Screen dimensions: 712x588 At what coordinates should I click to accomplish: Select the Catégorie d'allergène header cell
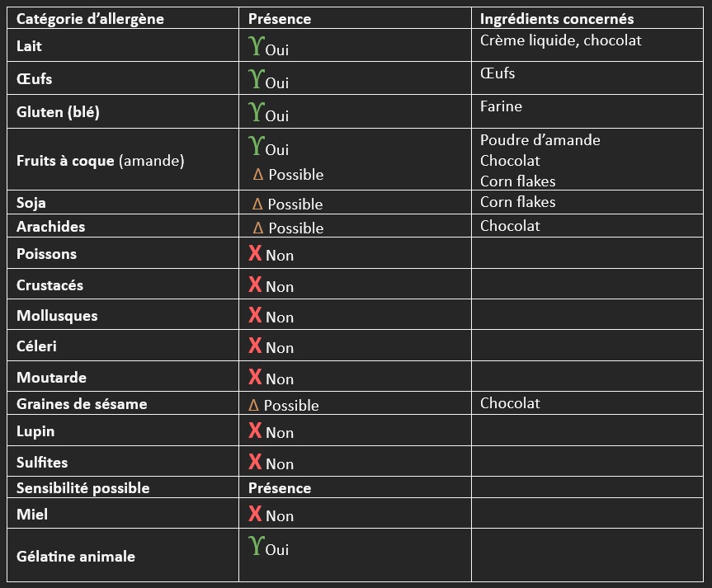coord(123,18)
